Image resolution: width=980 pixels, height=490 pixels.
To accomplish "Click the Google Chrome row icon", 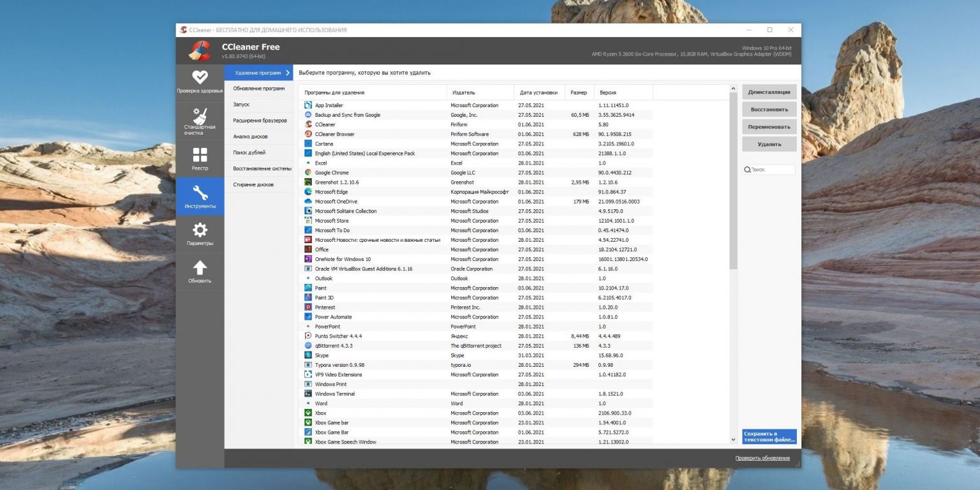I will [x=308, y=172].
